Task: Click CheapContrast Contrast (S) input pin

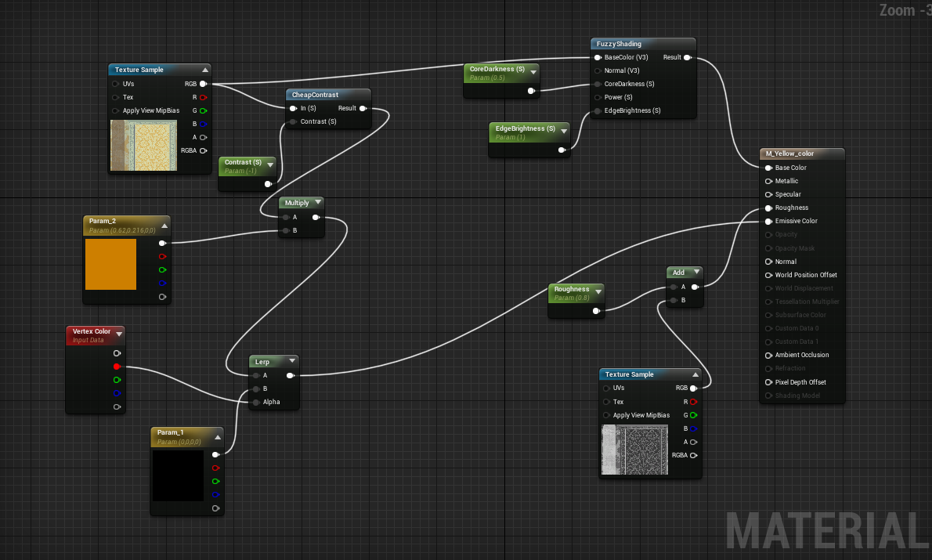Action: pyautogui.click(x=293, y=122)
